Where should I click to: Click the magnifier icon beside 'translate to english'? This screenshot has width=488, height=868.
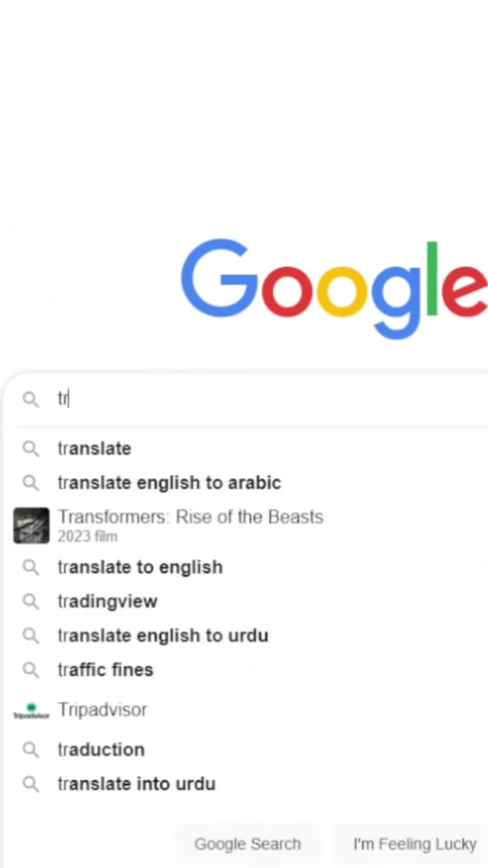[30, 567]
